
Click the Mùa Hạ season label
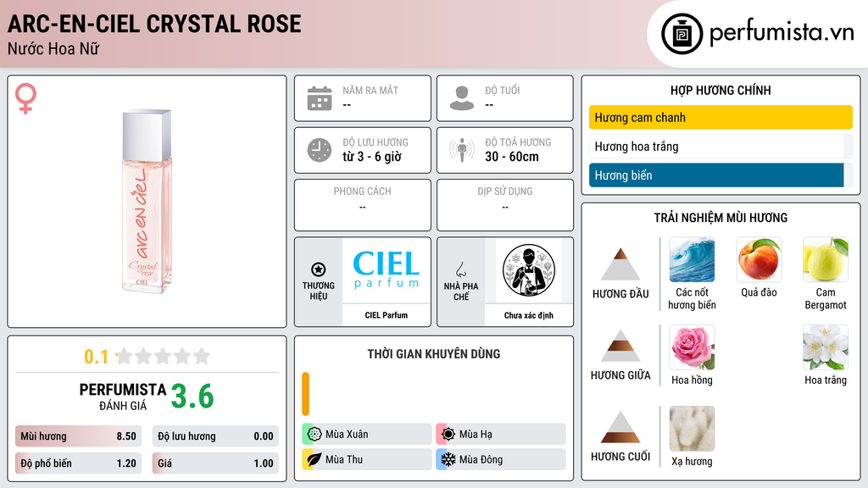(476, 435)
